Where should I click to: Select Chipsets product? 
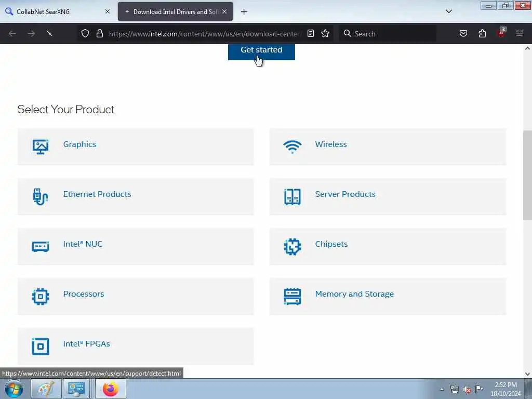pos(331,244)
